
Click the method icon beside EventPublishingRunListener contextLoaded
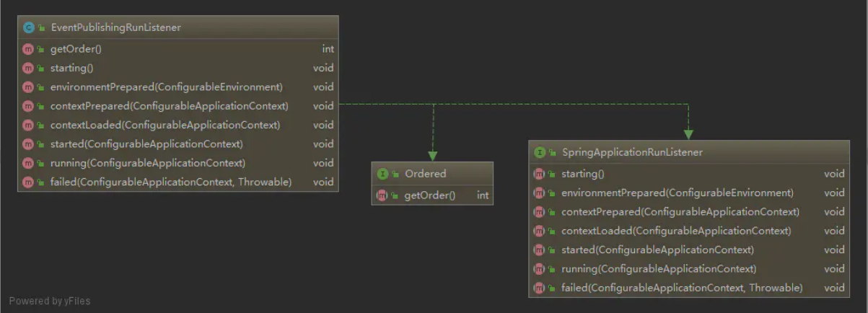(28, 125)
